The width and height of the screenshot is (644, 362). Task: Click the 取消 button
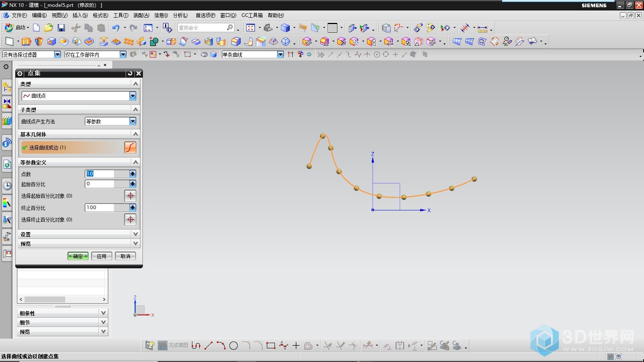(x=126, y=256)
